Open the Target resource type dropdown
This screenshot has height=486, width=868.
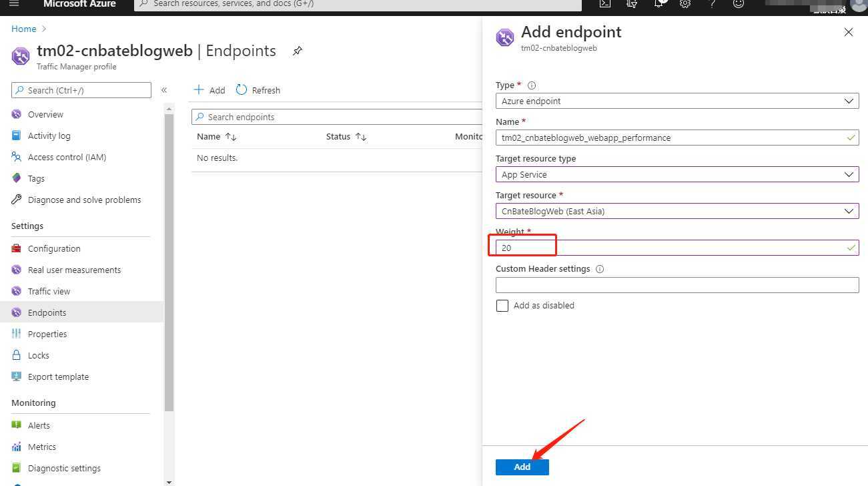click(677, 174)
